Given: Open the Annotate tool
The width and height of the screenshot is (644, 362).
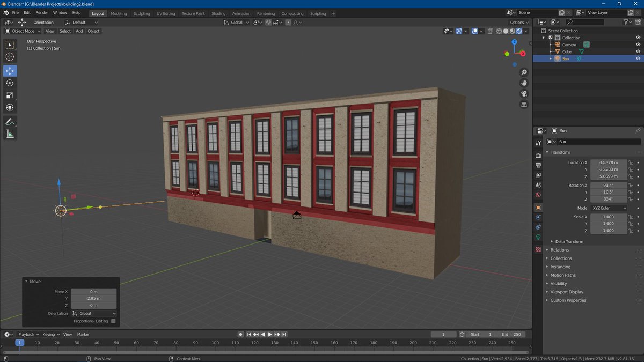Looking at the screenshot, I should pyautogui.click(x=10, y=121).
